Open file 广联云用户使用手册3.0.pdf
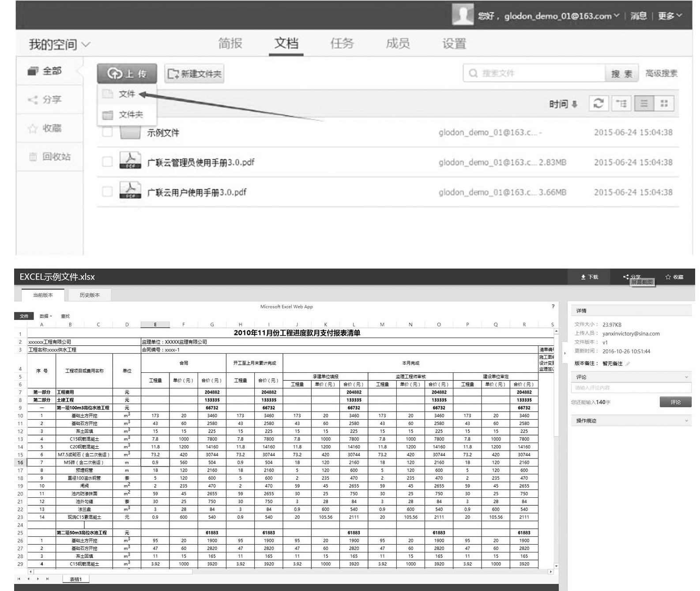 (197, 192)
